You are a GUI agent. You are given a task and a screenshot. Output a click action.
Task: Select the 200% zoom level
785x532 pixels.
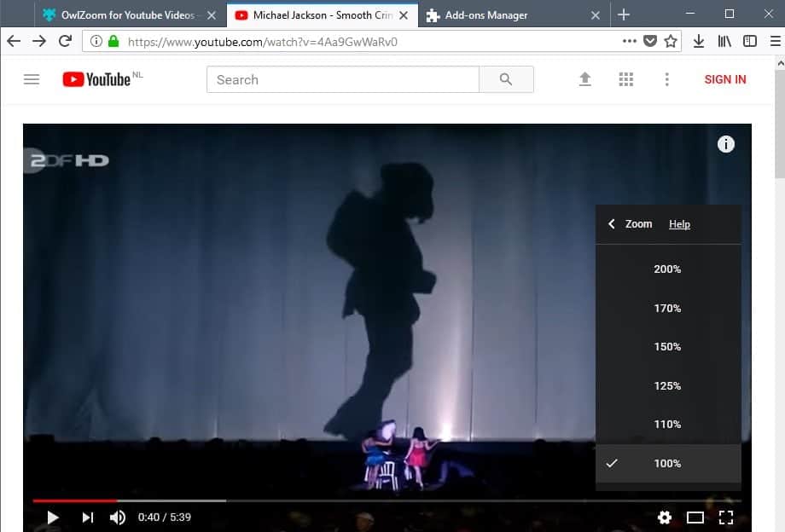click(667, 269)
